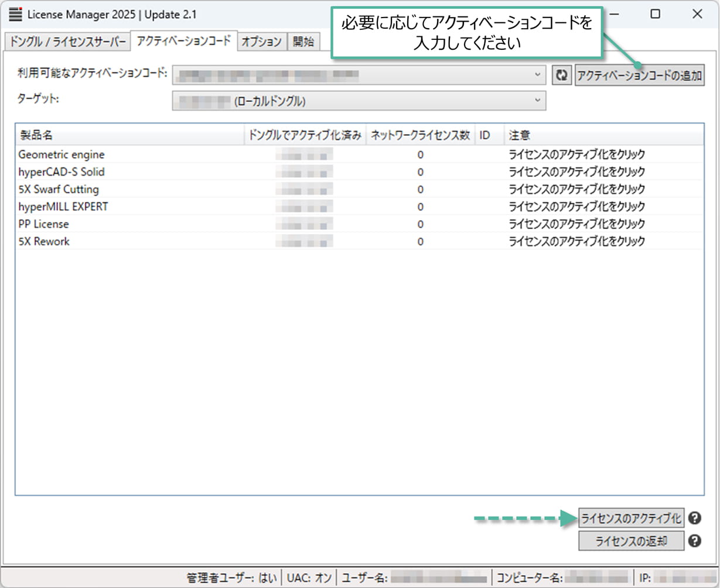This screenshot has height=588, width=720.
Task: Select the hyperMILL EXPERT row
Action: click(x=360, y=207)
